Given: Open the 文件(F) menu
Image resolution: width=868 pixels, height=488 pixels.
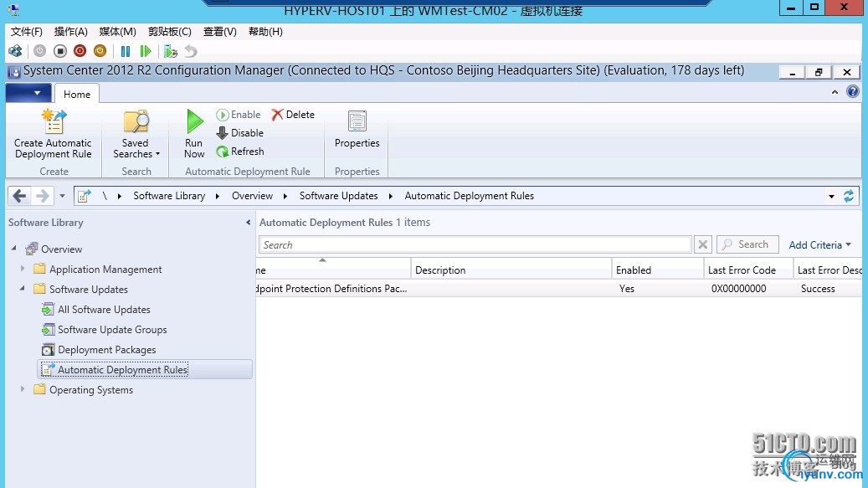Looking at the screenshot, I should 27,32.
